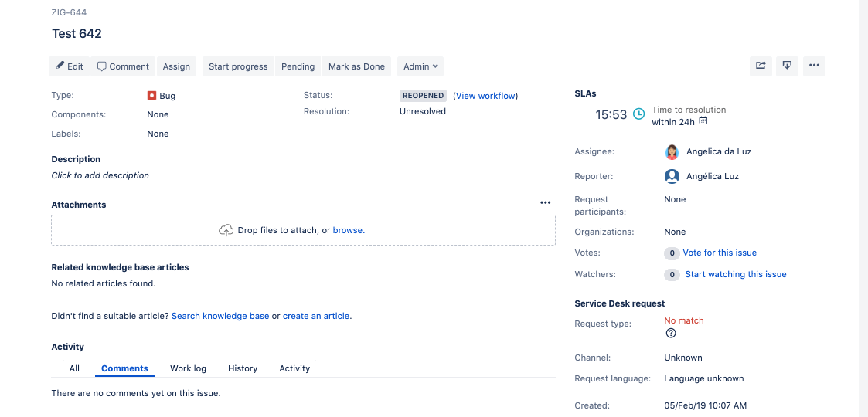868x417 pixels.
Task: Click the Comment button
Action: [123, 66]
